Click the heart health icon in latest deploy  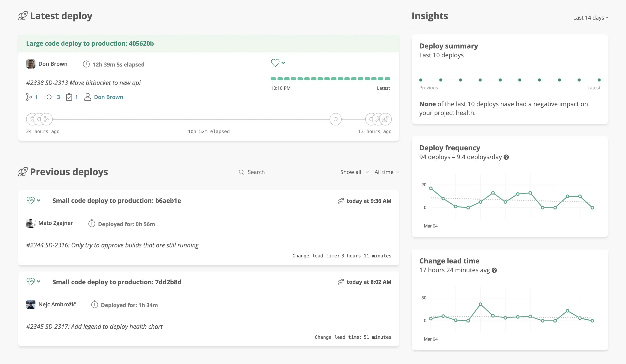[275, 63]
